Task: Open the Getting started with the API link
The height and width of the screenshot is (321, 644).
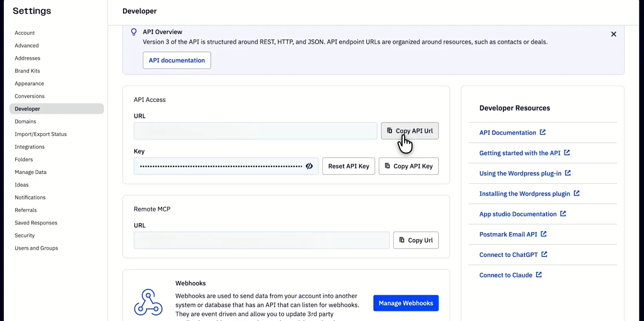Action: (x=520, y=153)
